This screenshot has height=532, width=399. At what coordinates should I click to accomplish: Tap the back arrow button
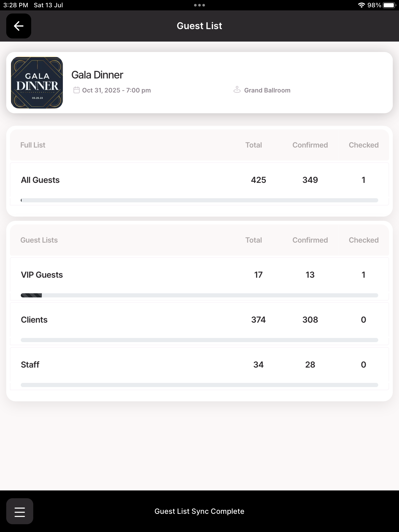tap(19, 26)
